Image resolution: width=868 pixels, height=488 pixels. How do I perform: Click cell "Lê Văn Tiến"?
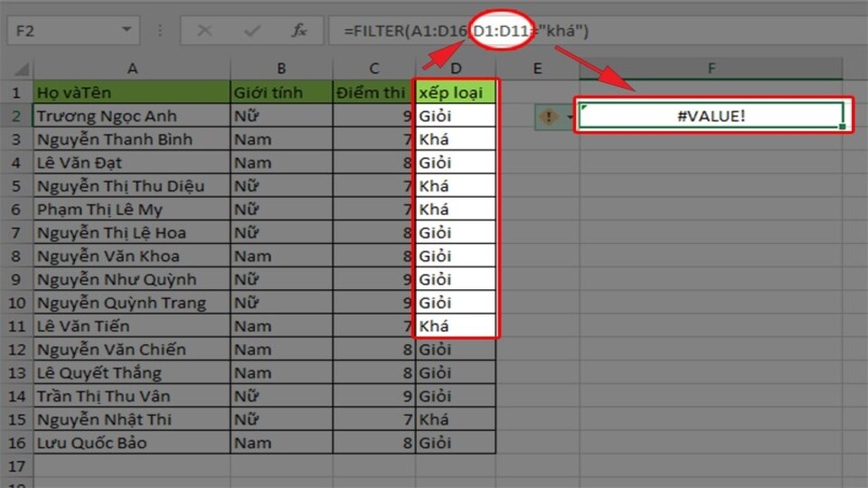click(x=132, y=326)
